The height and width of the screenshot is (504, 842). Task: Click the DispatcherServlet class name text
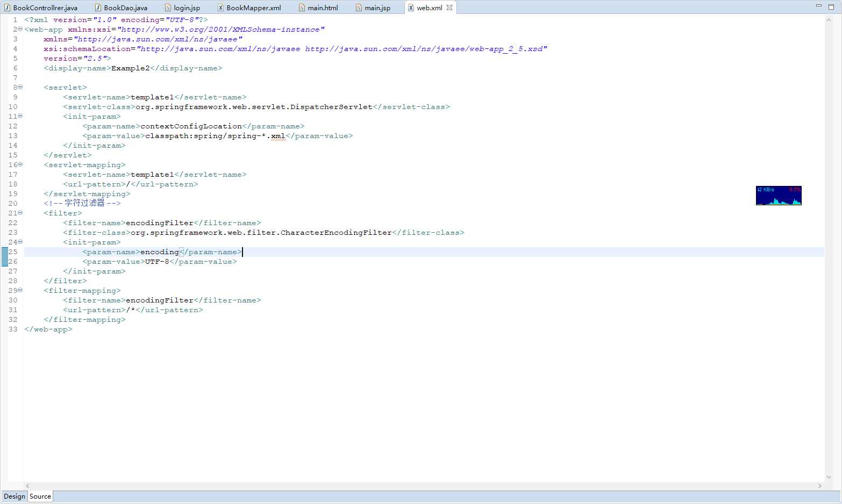[254, 107]
